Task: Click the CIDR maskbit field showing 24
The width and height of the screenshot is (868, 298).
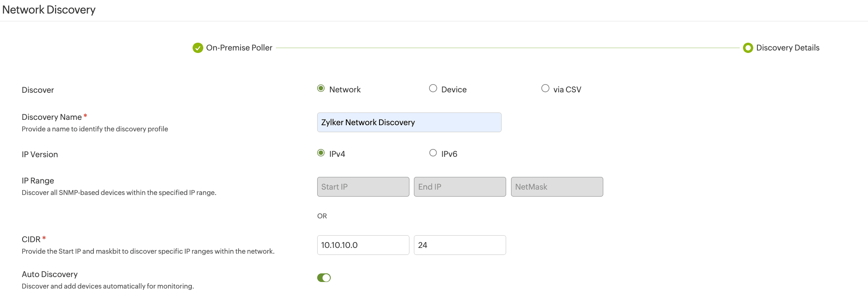Action: pyautogui.click(x=459, y=245)
